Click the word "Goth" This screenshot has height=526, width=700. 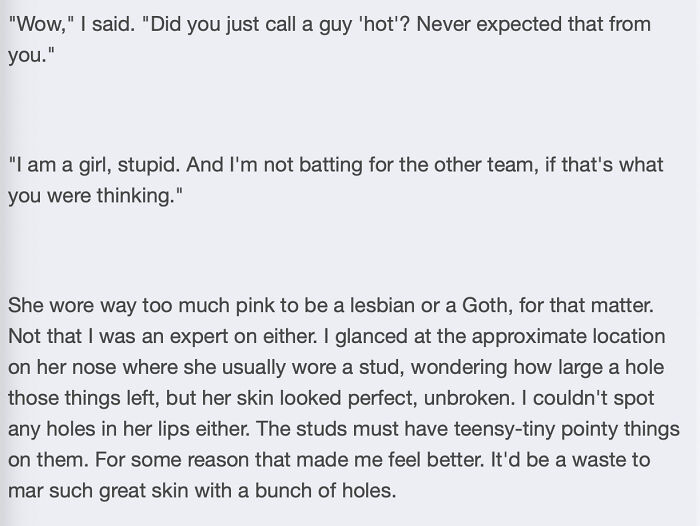(x=487, y=305)
